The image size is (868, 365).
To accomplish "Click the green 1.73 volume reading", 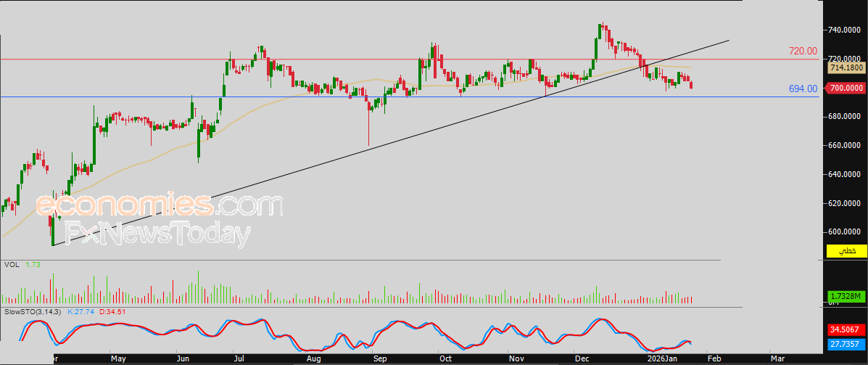I will tap(33, 265).
